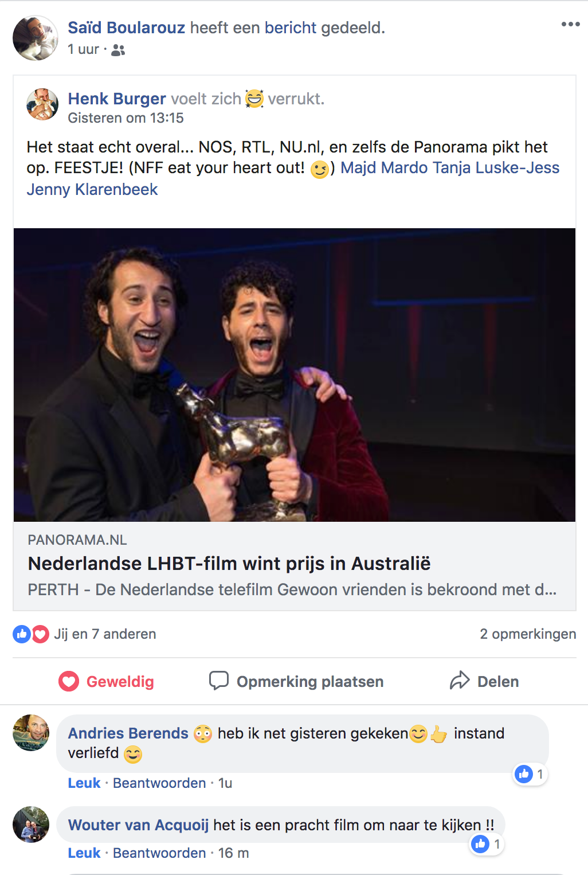
Task: Show like count on Andries Berends' comment
Action: (530, 775)
